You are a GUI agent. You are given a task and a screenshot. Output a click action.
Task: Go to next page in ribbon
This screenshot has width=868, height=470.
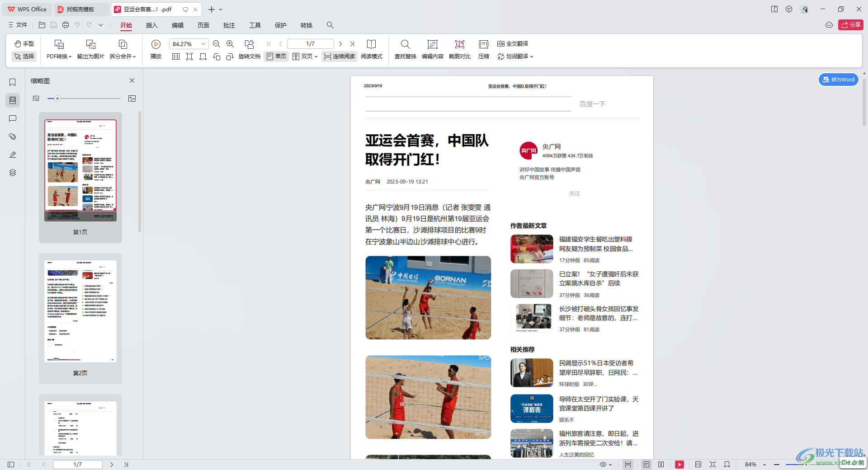pos(340,44)
